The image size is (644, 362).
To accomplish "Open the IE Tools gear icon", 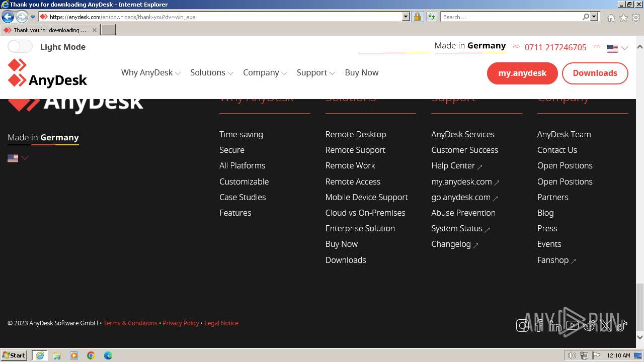I will (x=636, y=18).
